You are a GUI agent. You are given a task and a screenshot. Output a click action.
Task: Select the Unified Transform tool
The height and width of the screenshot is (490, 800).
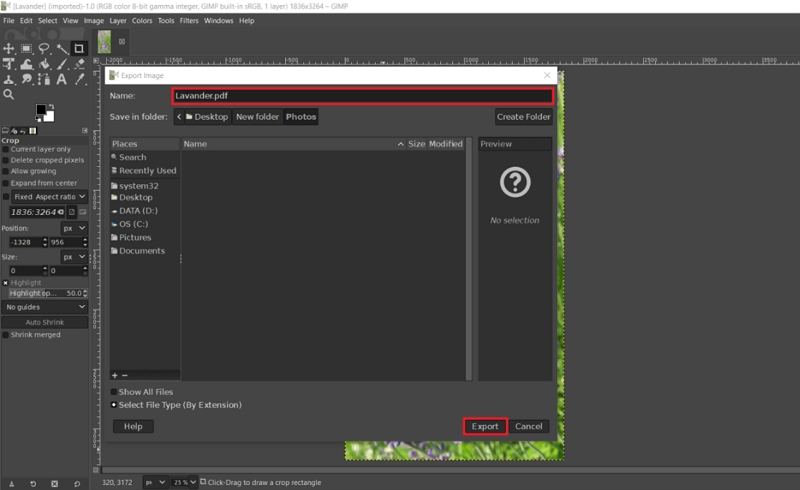click(x=9, y=64)
